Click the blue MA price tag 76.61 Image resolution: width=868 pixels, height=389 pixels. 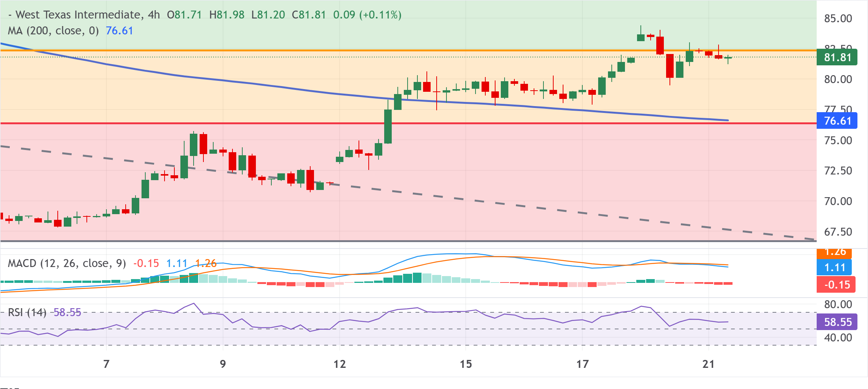pos(837,121)
